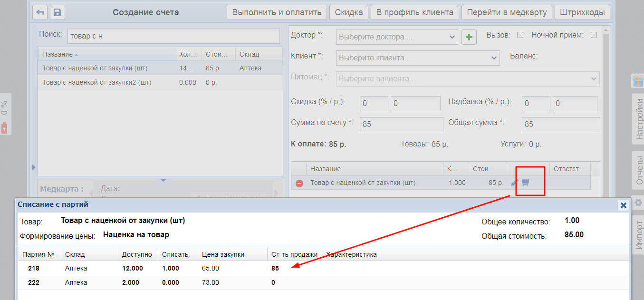Click the gift icon on right sidebar
This screenshot has width=644, height=300.
[637, 81]
